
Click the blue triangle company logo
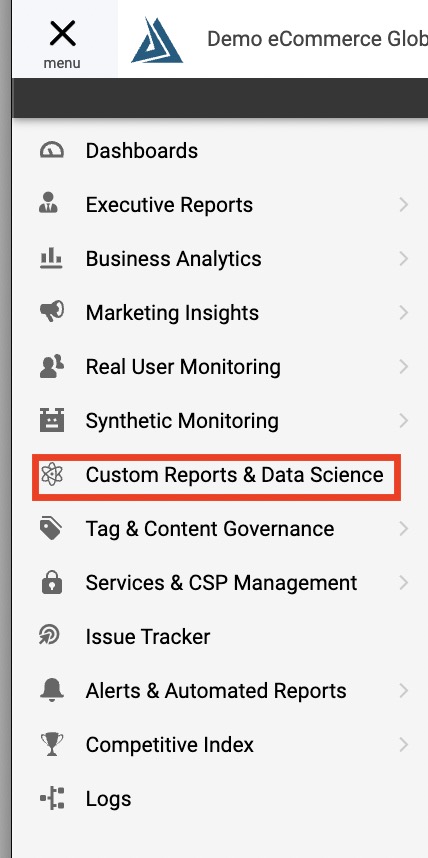[157, 40]
